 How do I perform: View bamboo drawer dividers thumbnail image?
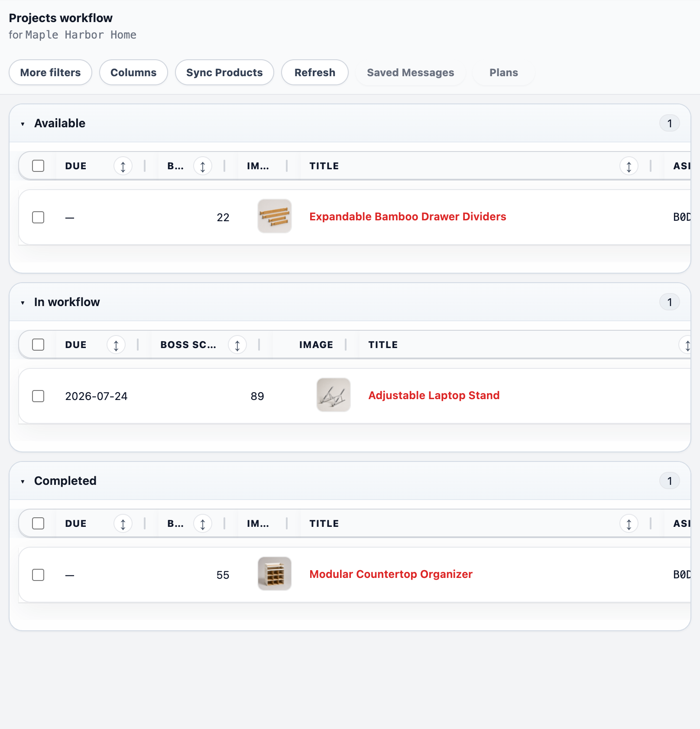click(275, 216)
